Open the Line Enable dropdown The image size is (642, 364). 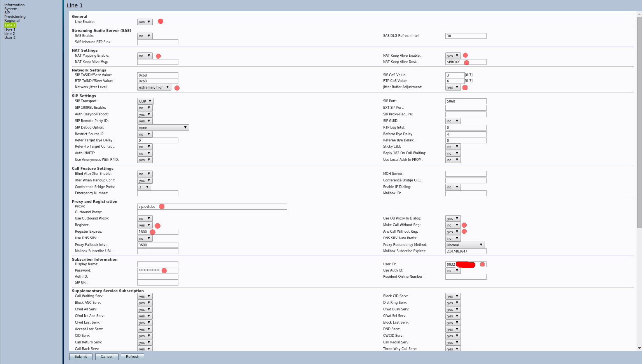145,22
